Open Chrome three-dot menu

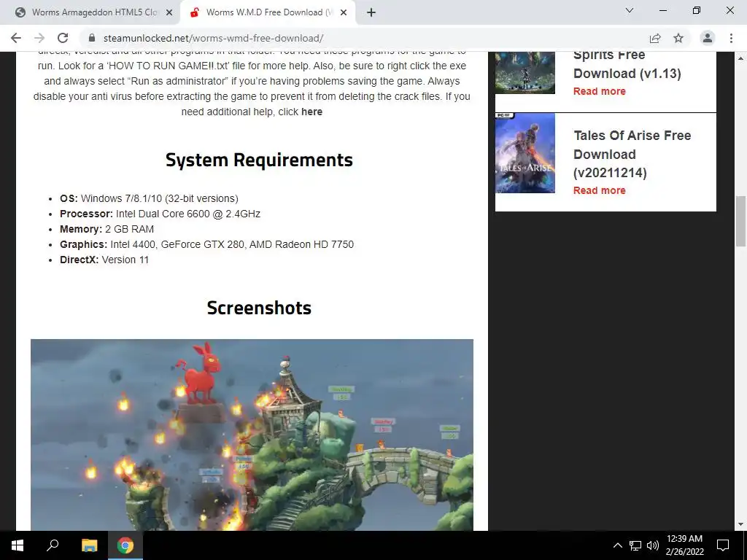pyautogui.click(x=731, y=38)
